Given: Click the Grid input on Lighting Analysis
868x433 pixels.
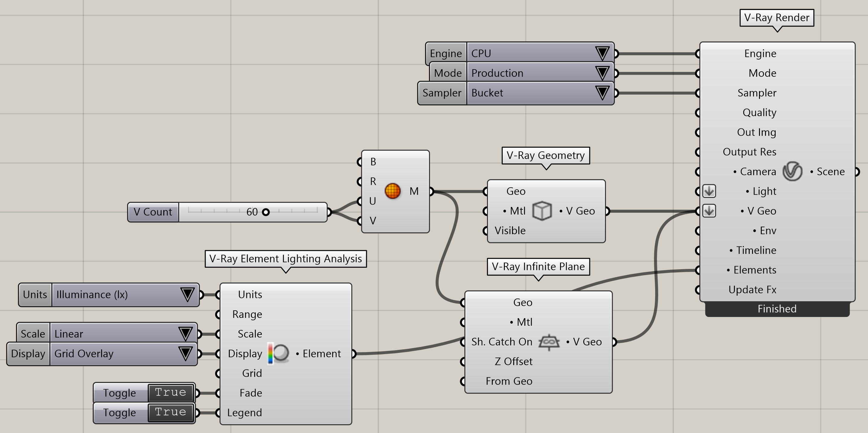Looking at the screenshot, I should point(252,373).
